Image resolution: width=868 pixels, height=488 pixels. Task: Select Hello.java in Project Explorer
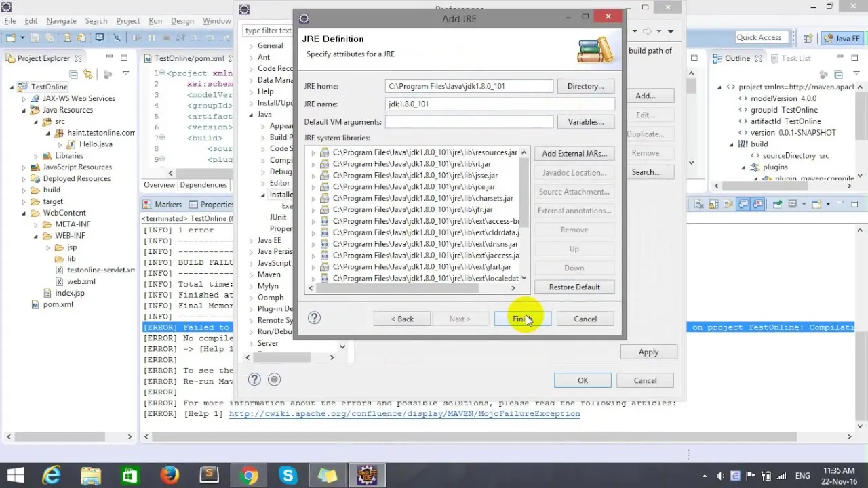(96, 144)
